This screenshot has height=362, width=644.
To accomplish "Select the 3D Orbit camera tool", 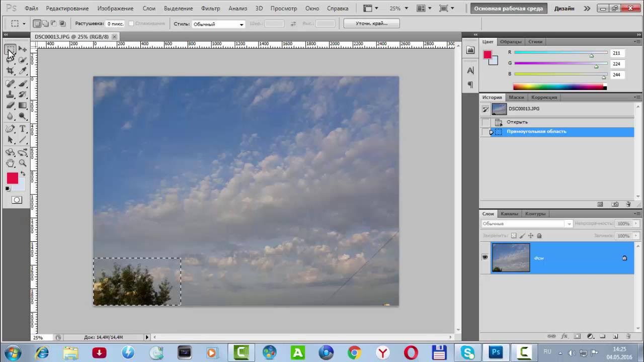I will [x=23, y=152].
